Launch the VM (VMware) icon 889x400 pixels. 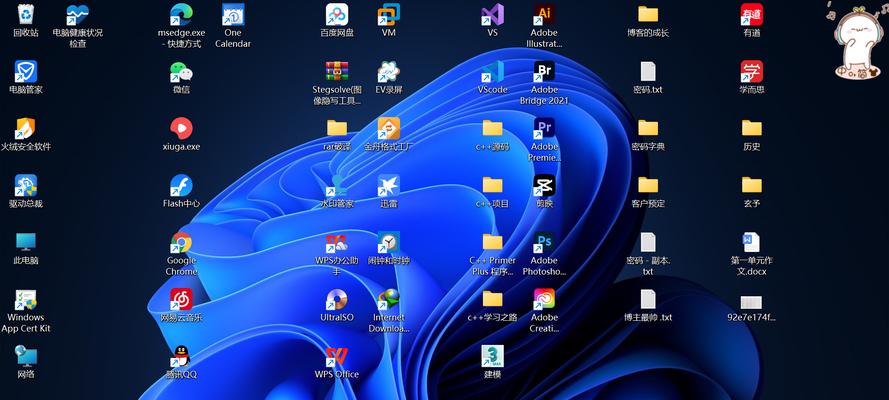tap(389, 15)
